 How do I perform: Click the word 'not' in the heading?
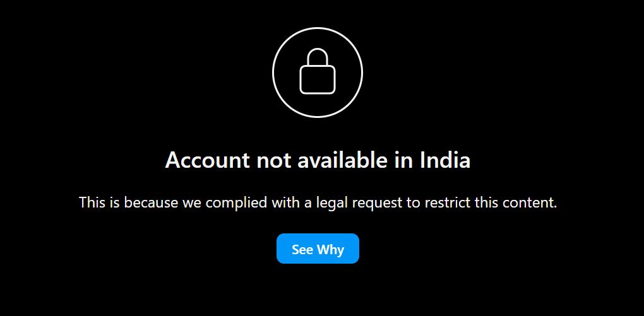tap(273, 160)
